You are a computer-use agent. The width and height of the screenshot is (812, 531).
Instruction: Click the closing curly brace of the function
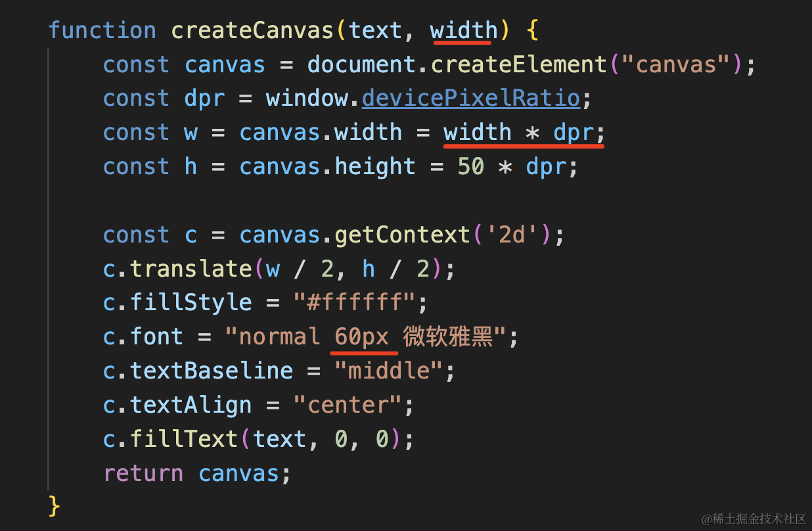coord(55,506)
